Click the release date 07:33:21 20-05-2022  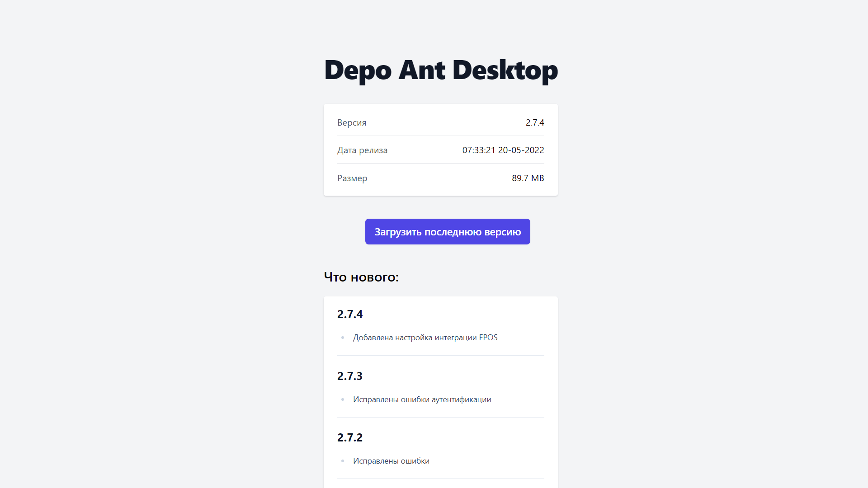point(503,150)
